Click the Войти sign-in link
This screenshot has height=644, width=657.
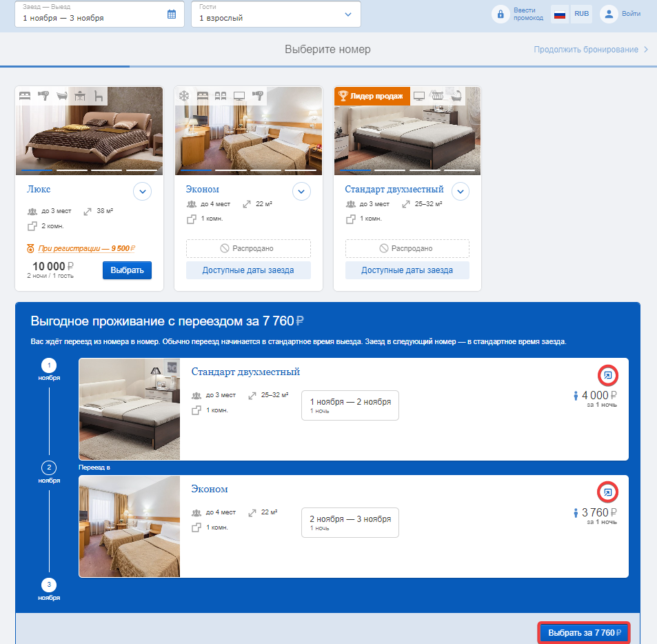(x=631, y=14)
